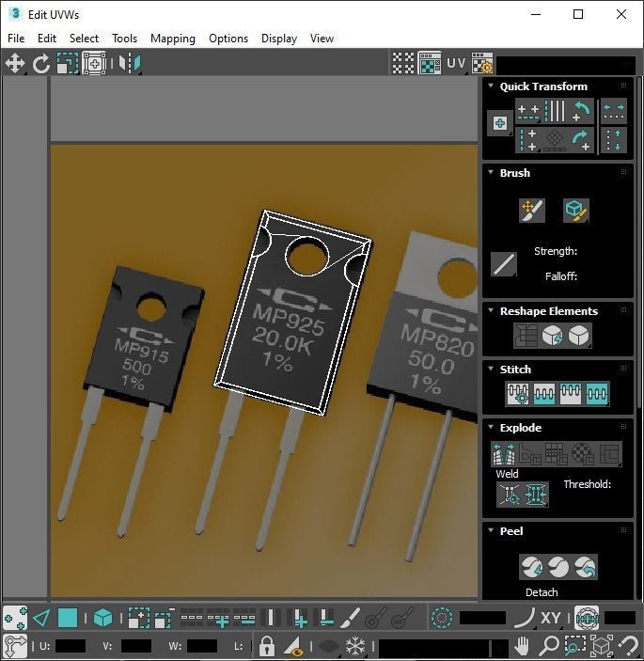Click the Reset Peel icon
This screenshot has height=661, width=644.
point(585,567)
